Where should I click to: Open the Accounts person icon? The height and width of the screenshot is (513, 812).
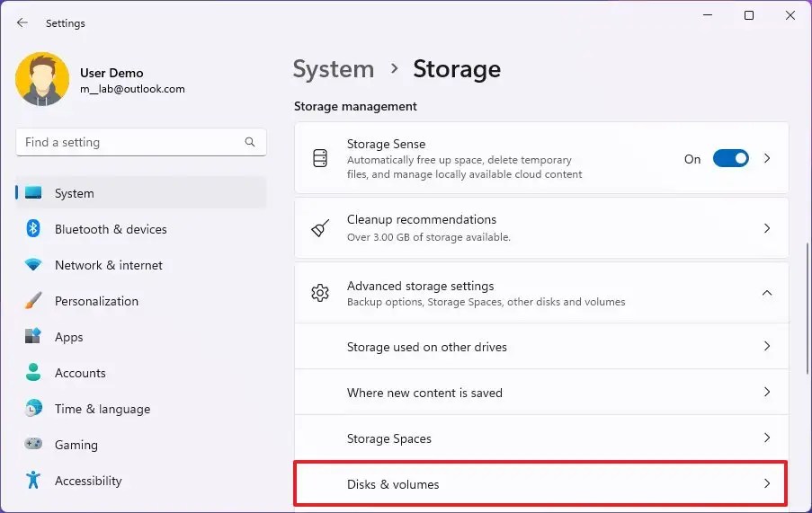point(33,372)
